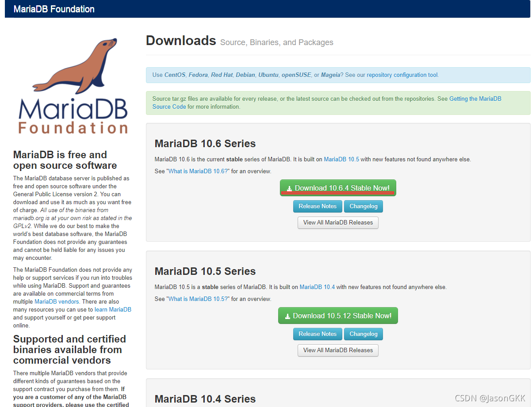
Task: Click the Ubuntu text in blue notice
Action: point(268,75)
